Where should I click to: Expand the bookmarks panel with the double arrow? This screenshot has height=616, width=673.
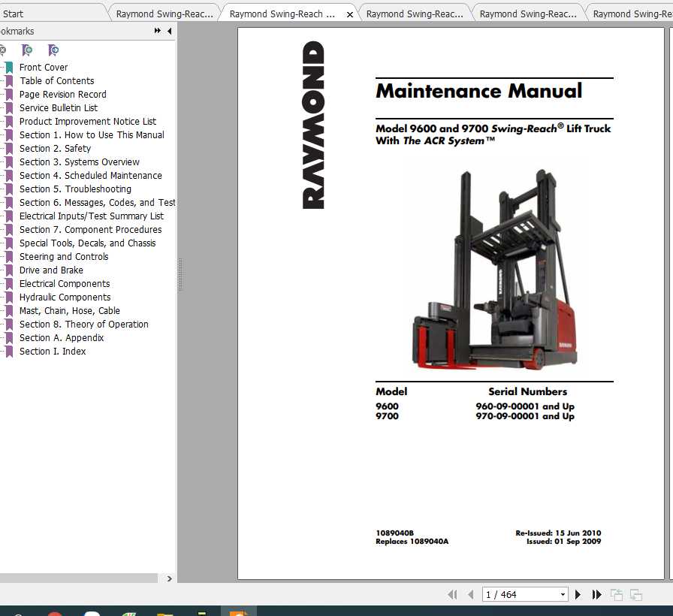tap(158, 31)
